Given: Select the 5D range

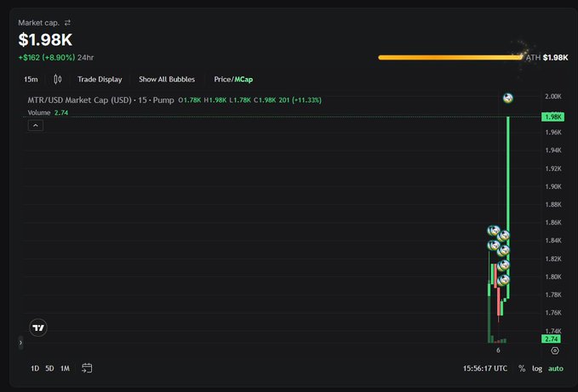Looking at the screenshot, I should 49,368.
